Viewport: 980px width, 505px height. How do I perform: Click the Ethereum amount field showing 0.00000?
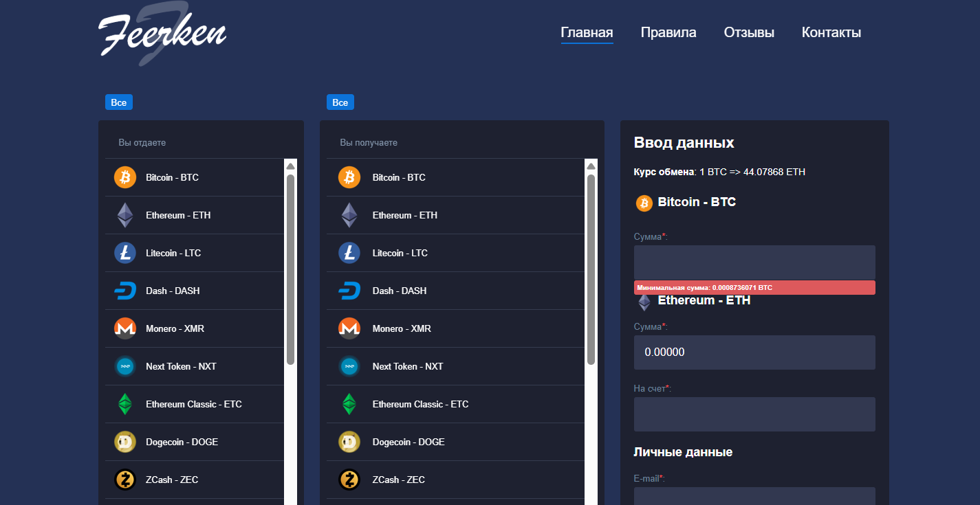pyautogui.click(x=754, y=352)
